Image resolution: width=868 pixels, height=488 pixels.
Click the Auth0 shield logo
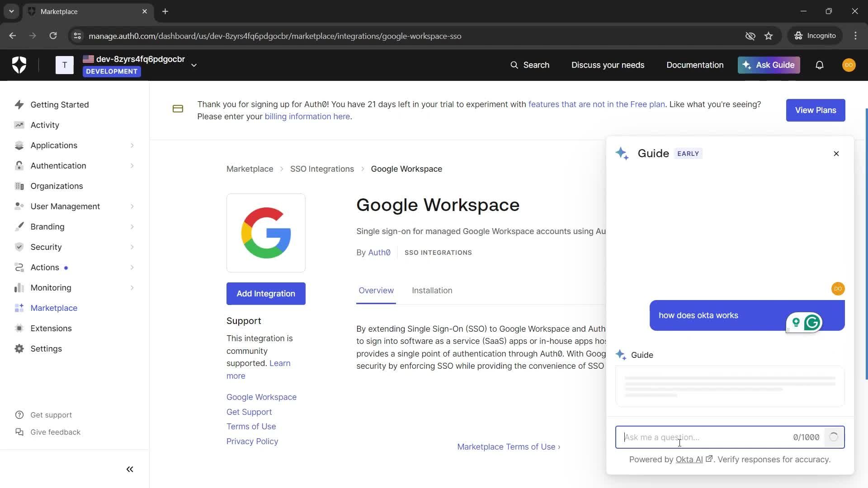coord(19,65)
